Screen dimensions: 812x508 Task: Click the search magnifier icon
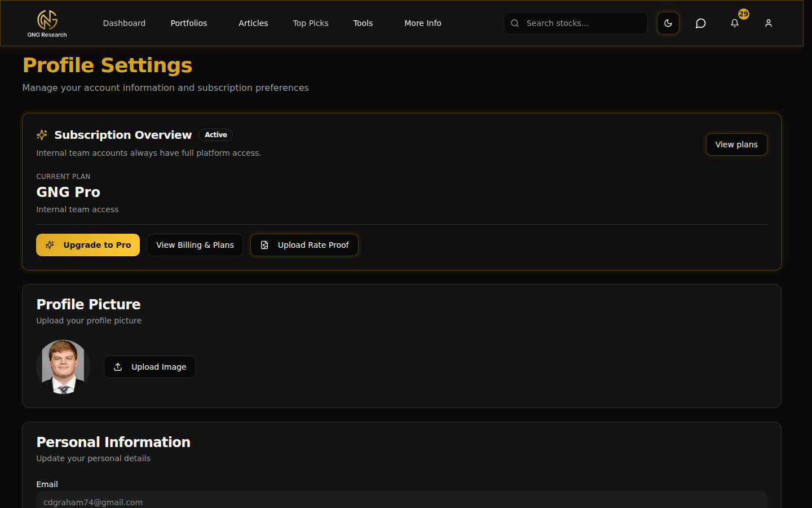click(515, 23)
